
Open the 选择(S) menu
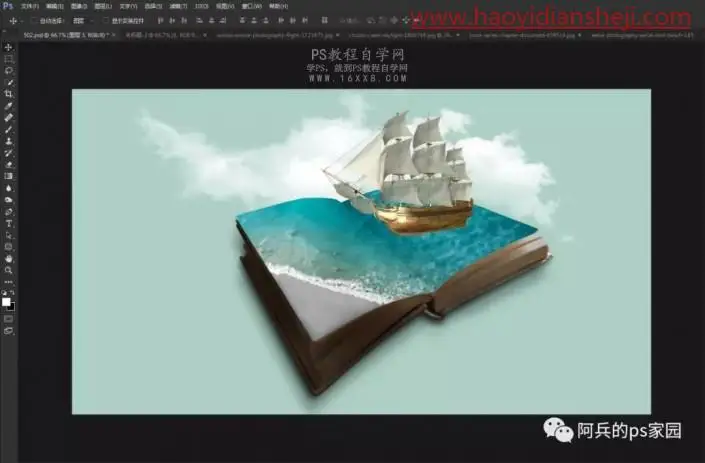click(153, 6)
